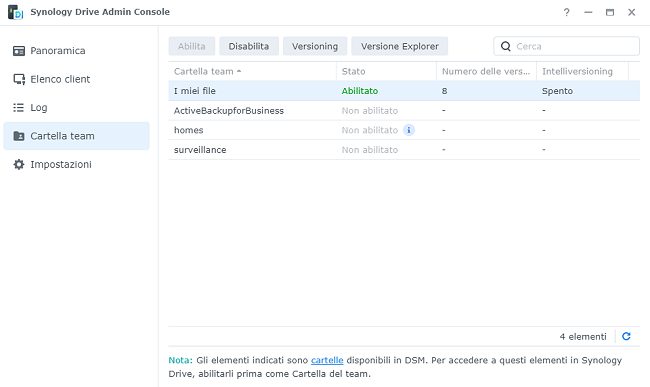Open the Panoramica section
The image size is (650, 387).
(76, 51)
